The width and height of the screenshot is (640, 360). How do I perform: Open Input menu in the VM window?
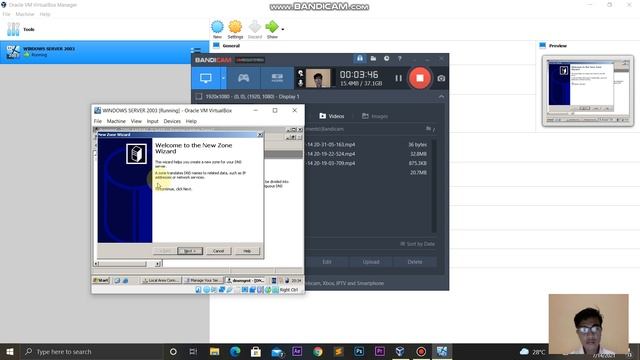pyautogui.click(x=152, y=121)
